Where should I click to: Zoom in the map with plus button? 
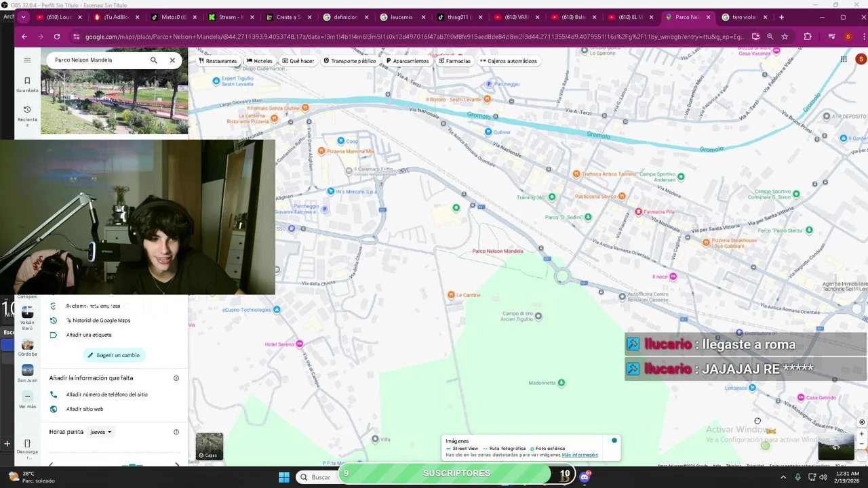point(862,434)
